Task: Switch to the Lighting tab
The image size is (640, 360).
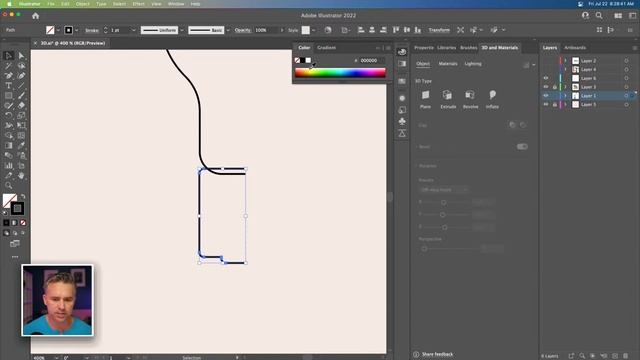Action: (x=473, y=64)
